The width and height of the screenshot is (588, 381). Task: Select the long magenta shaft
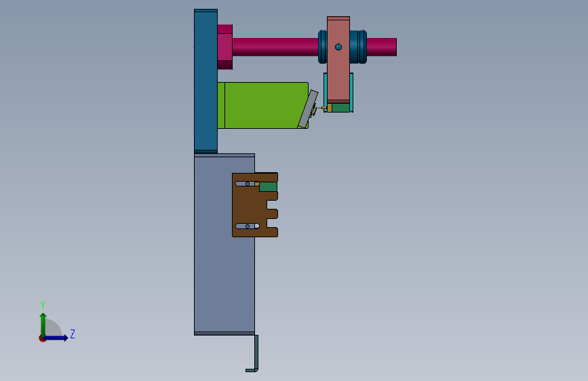click(275, 47)
